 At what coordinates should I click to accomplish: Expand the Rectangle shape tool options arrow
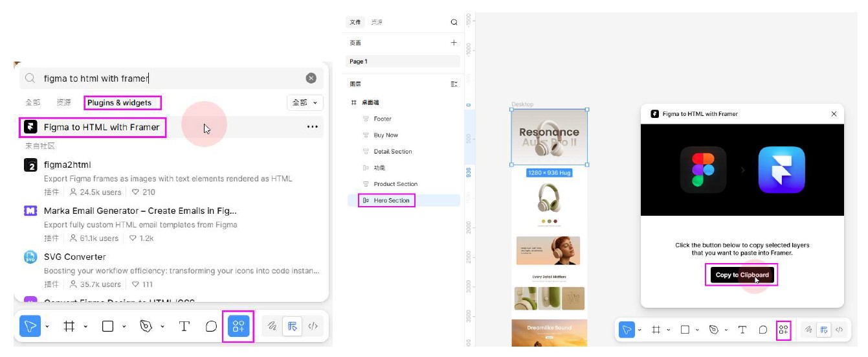124,327
